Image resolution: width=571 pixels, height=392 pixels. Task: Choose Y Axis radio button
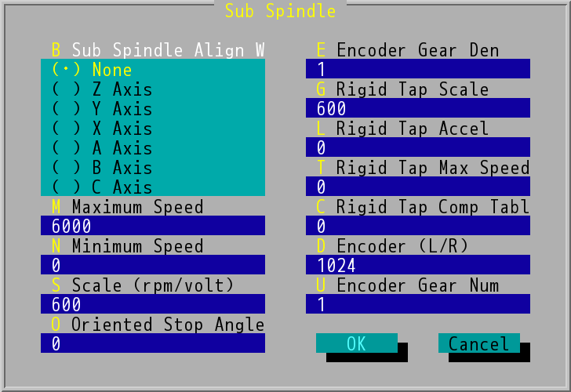[102, 108]
